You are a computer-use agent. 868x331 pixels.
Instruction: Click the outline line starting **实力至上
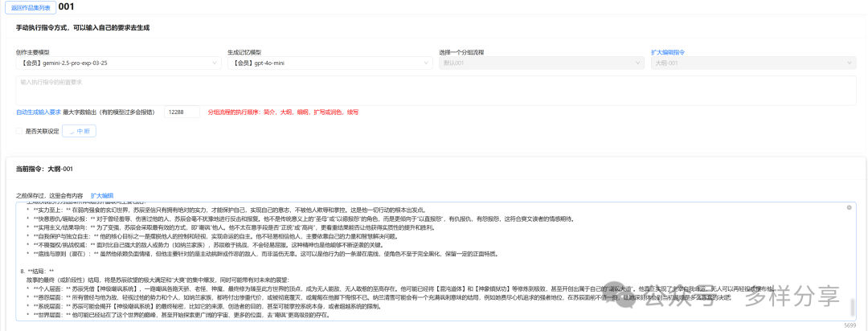227,210
